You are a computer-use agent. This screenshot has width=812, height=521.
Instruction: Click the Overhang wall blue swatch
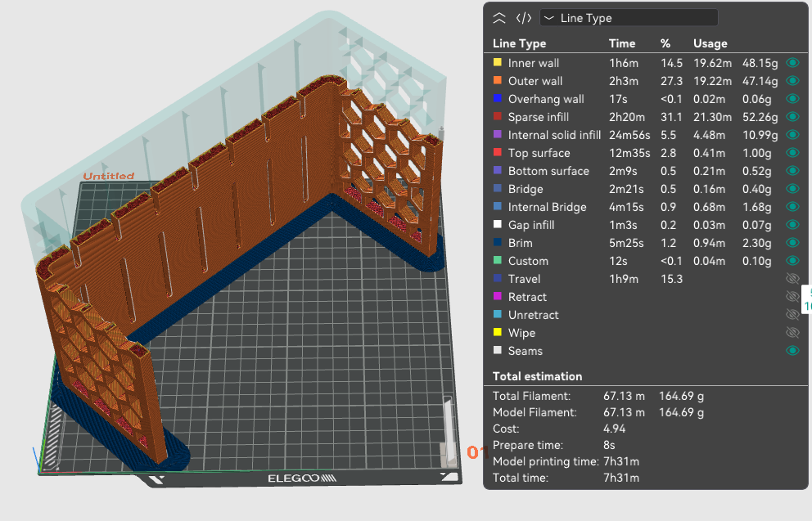[497, 99]
